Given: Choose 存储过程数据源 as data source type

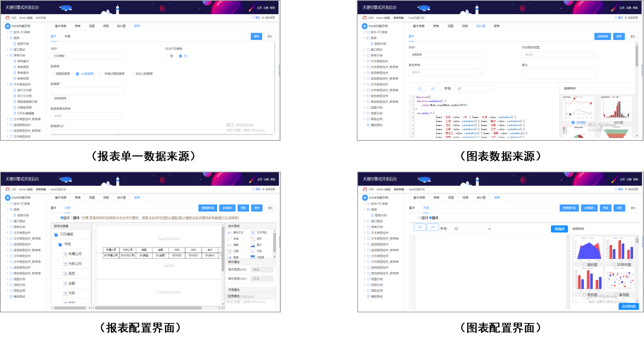Looking at the screenshot, I should pos(101,74).
